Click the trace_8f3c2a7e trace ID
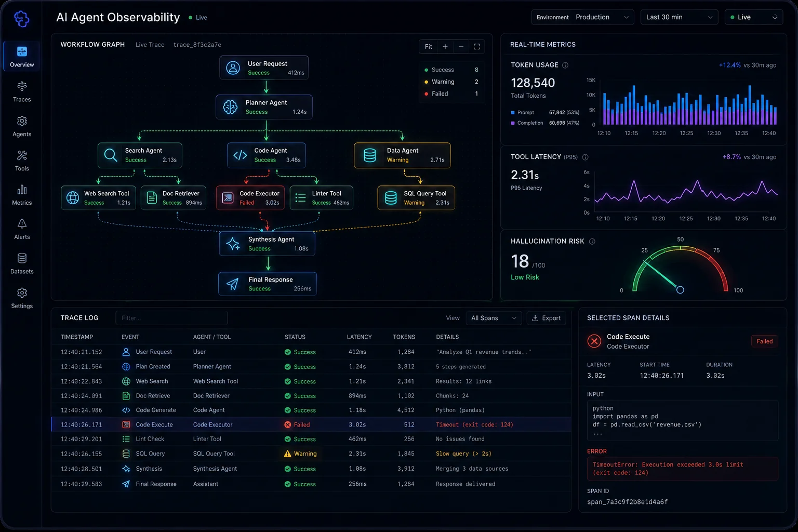This screenshot has width=798, height=532. point(197,45)
